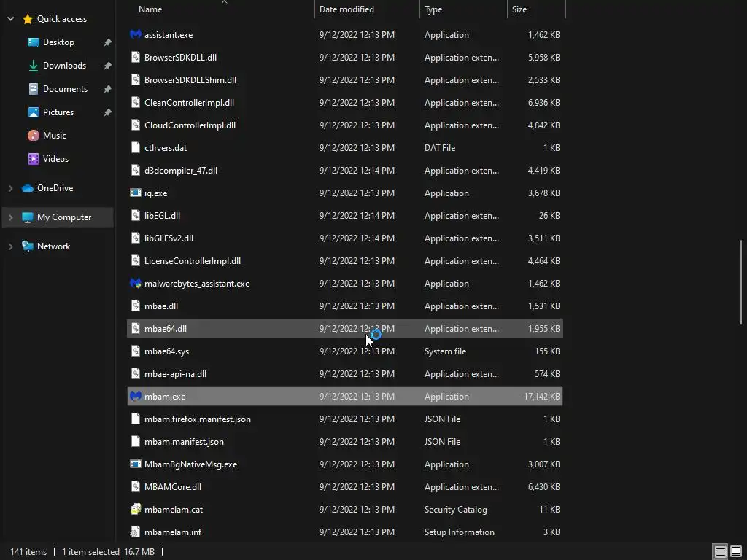
Task: Select the d3dcompiler_47.dll file
Action: click(x=345, y=171)
